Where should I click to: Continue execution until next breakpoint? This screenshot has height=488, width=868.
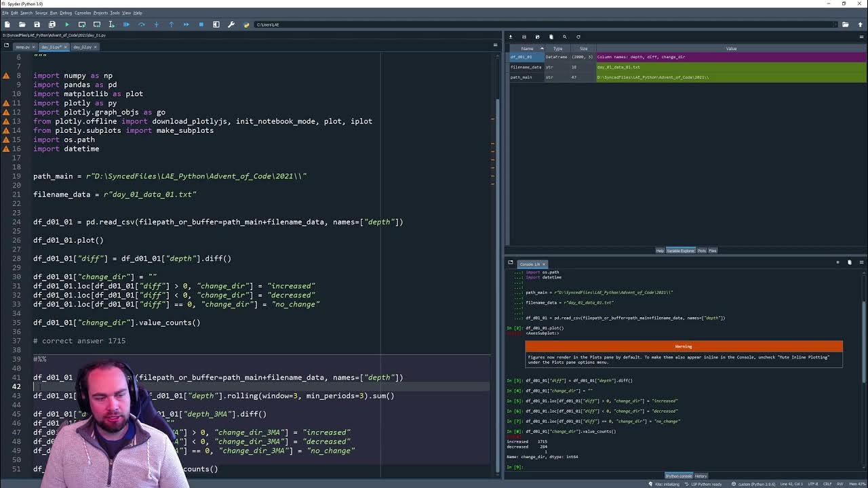[x=186, y=24]
